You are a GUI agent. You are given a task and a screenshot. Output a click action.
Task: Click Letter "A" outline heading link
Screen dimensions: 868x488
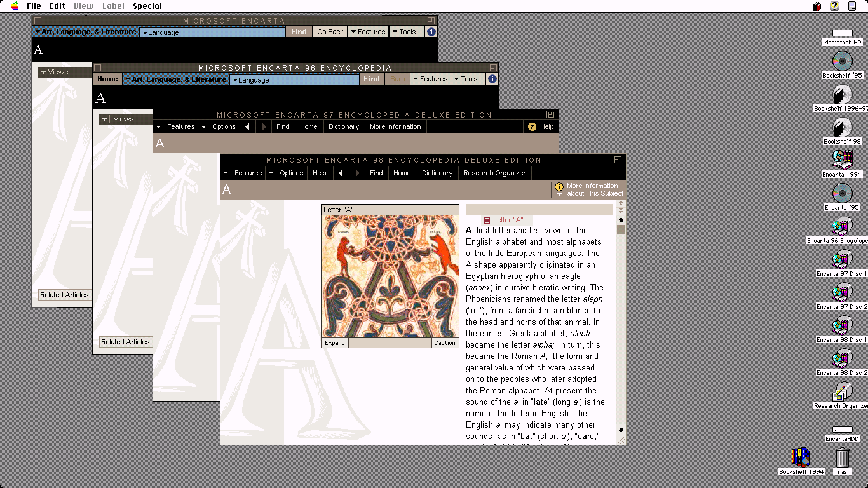click(508, 220)
